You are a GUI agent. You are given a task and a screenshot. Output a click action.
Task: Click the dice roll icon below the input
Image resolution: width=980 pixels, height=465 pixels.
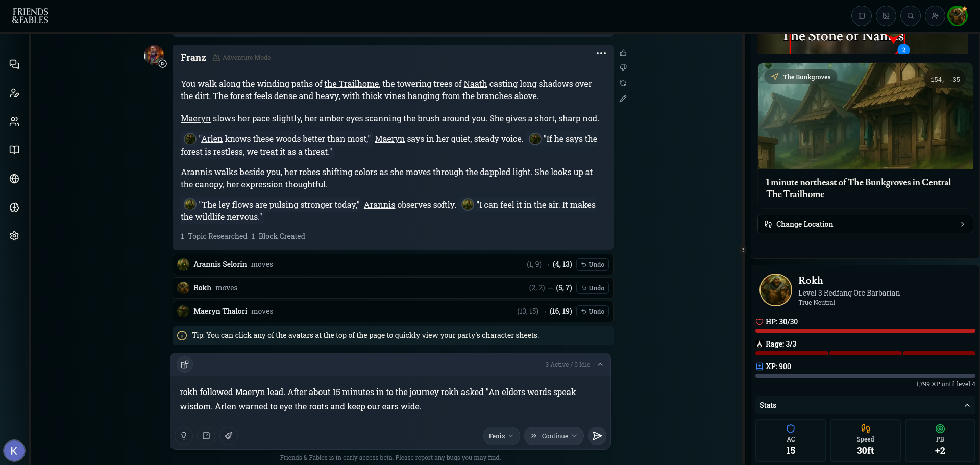206,436
